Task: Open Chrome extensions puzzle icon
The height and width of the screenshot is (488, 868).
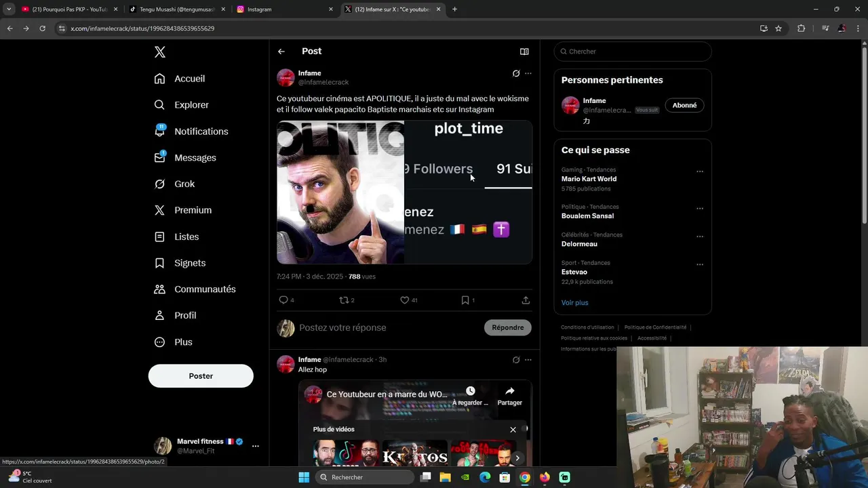Action: coord(801,28)
